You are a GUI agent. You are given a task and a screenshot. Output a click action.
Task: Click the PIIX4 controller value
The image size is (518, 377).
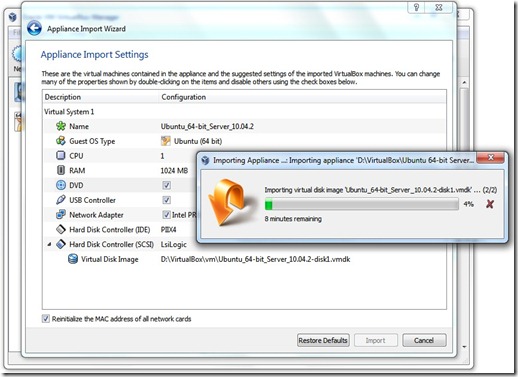(x=168, y=230)
